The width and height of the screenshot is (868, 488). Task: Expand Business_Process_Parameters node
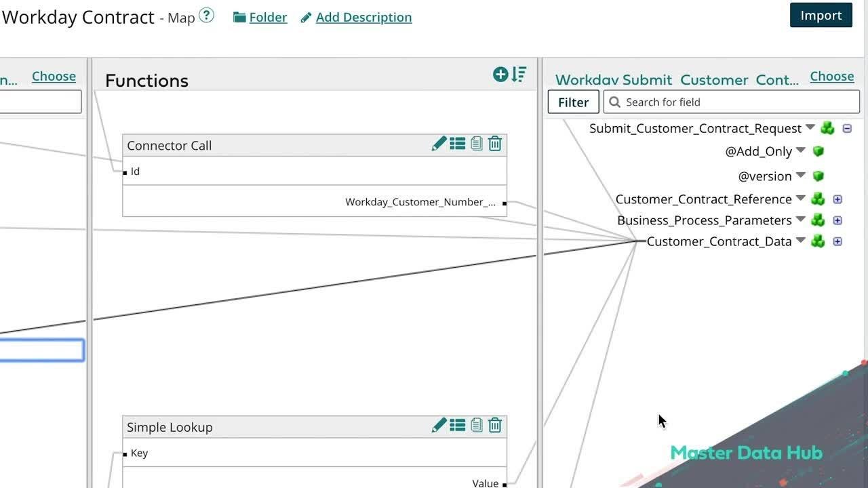(x=837, y=220)
